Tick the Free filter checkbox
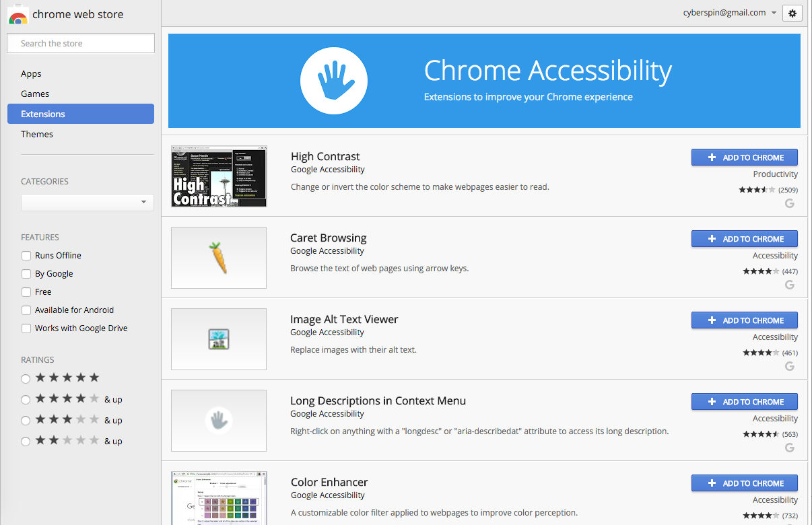812x525 pixels. pos(26,292)
